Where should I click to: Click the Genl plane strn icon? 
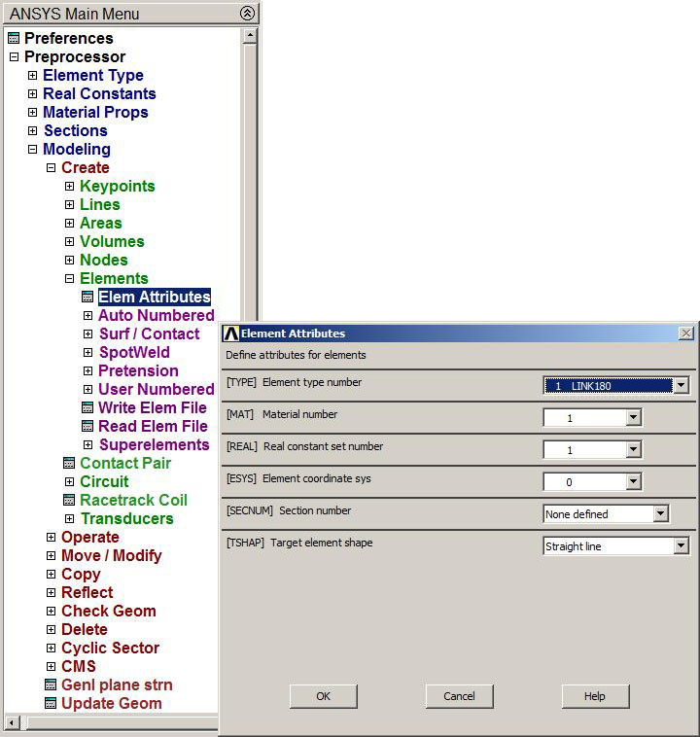(x=51, y=685)
